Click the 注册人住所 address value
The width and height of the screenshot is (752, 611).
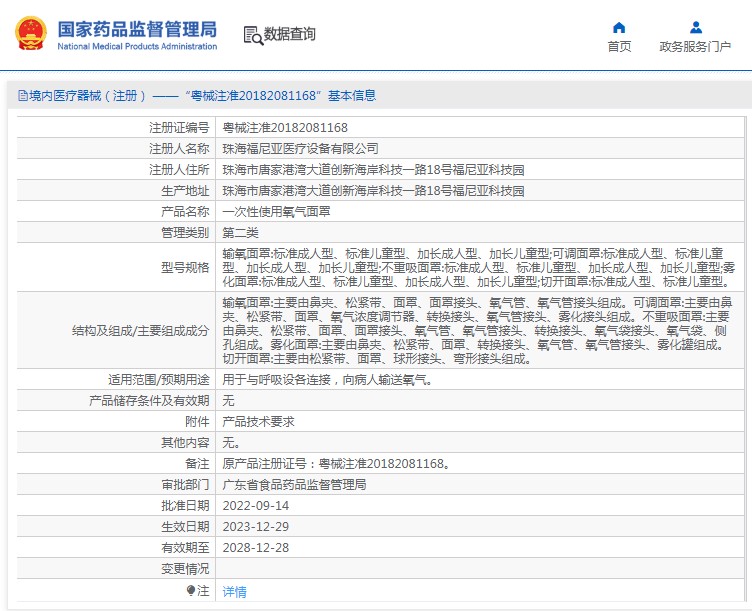(x=373, y=170)
